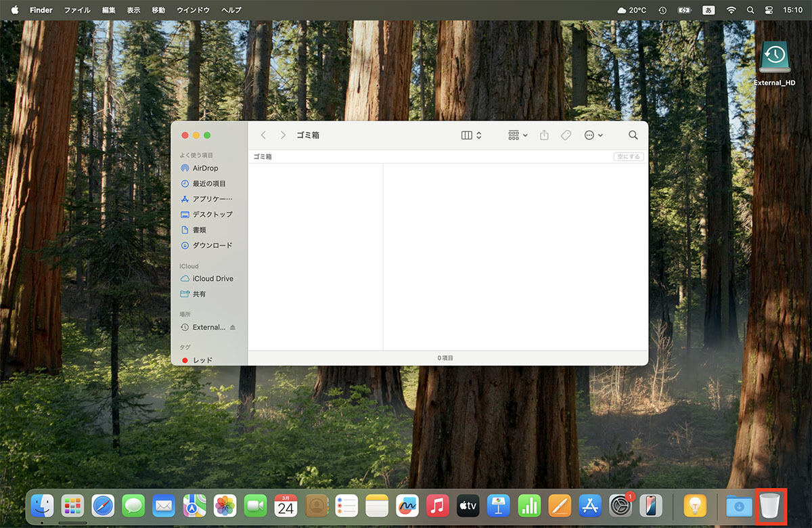Open Finder from the Dock

[43, 505]
